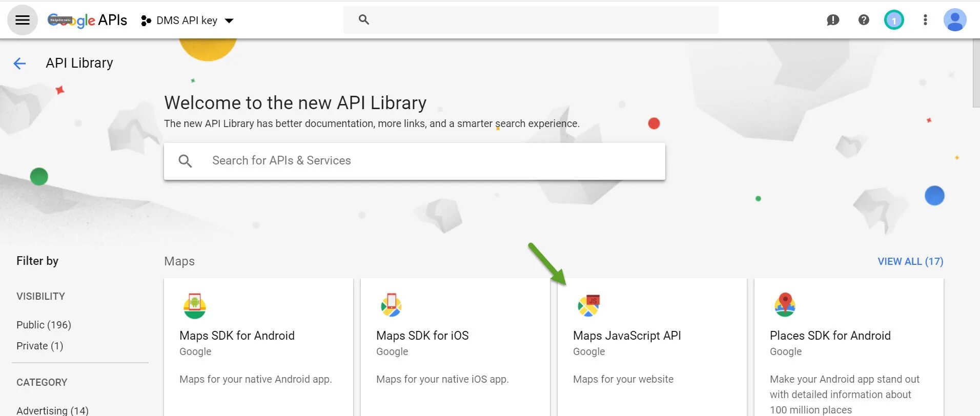
Task: Open the send feedback alert icon
Action: point(833,20)
